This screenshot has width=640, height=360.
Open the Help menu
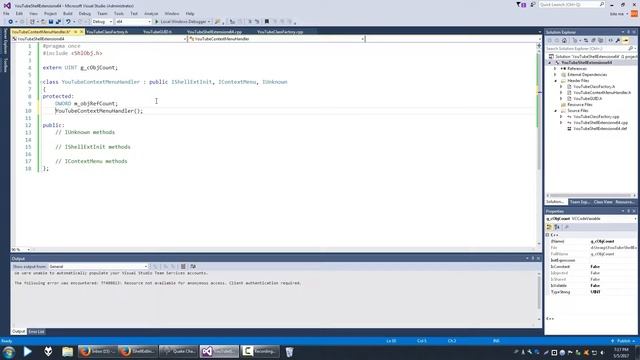(x=190, y=13)
